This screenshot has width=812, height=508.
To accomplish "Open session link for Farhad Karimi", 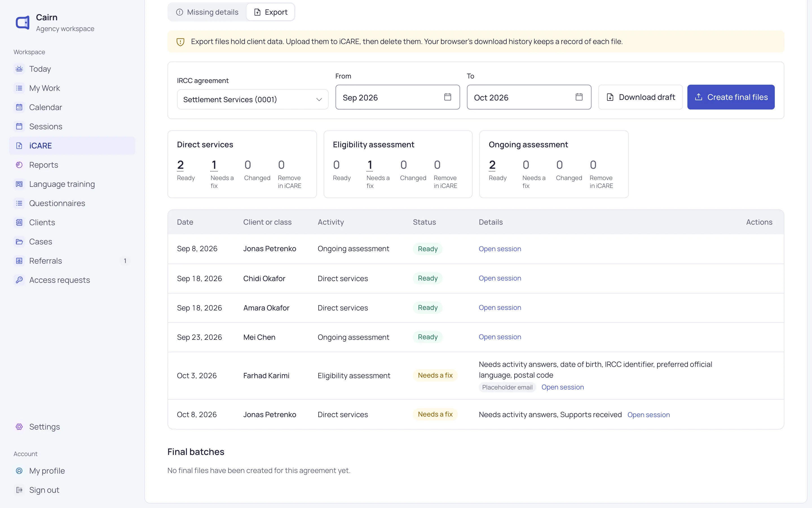I will click(562, 387).
